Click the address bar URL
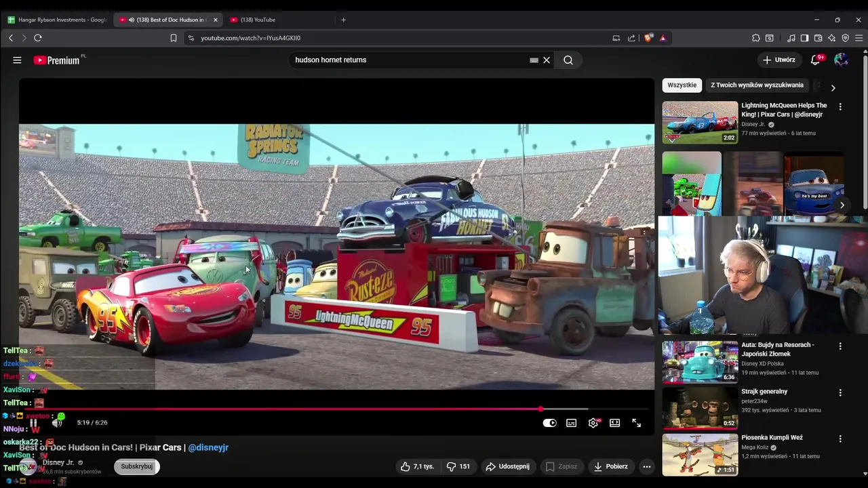Image resolution: width=868 pixels, height=488 pixels. click(x=250, y=38)
